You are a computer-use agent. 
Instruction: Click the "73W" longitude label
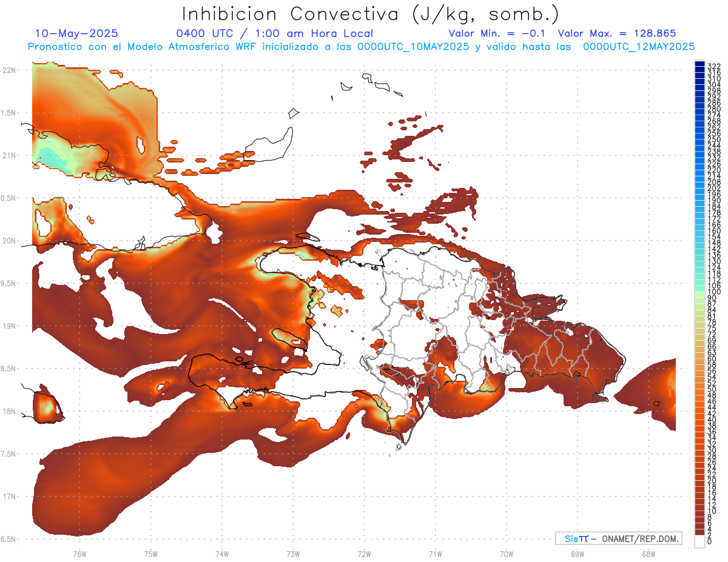click(x=293, y=554)
